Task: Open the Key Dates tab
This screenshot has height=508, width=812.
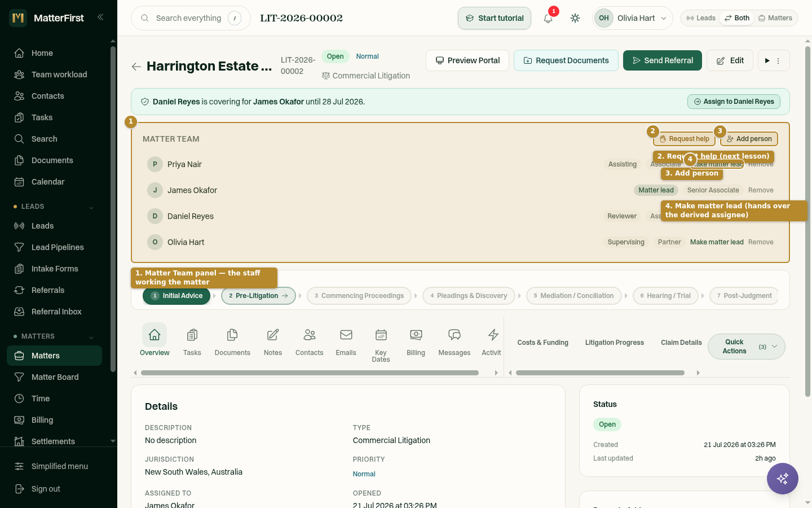Action: (x=381, y=343)
